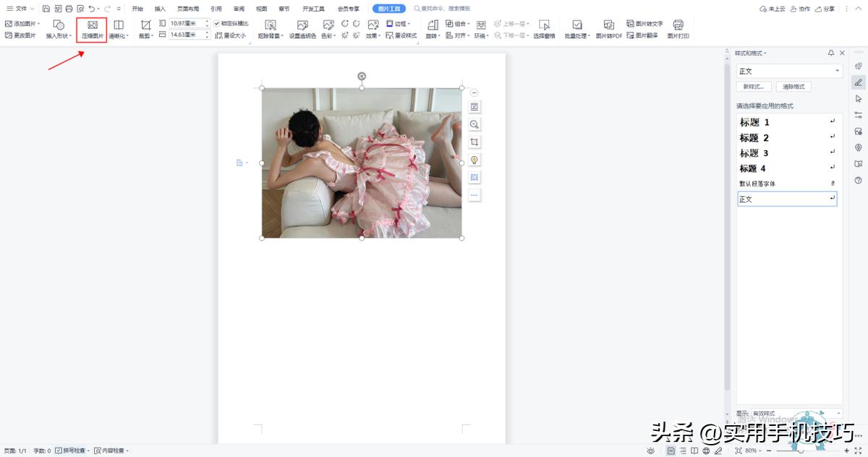This screenshot has width=868, height=457.
Task: Click the zoom slider in the status bar
Action: 801,450
